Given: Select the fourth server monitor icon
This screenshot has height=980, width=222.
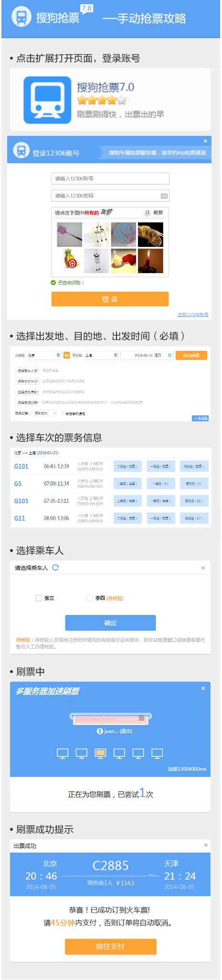Looking at the screenshot, I should (x=119, y=753).
